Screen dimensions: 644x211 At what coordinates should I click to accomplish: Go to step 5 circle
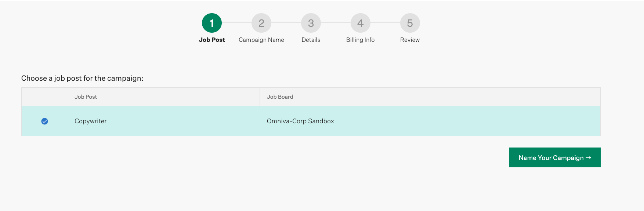[x=410, y=23]
